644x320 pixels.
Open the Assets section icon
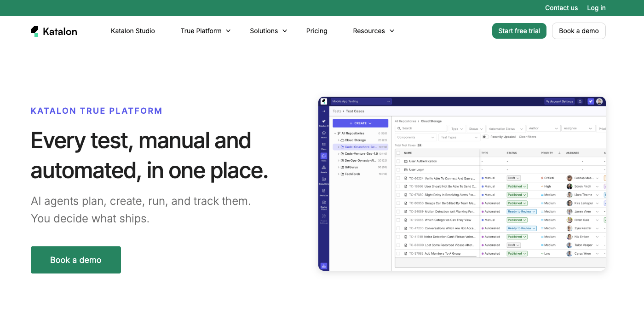click(x=324, y=169)
